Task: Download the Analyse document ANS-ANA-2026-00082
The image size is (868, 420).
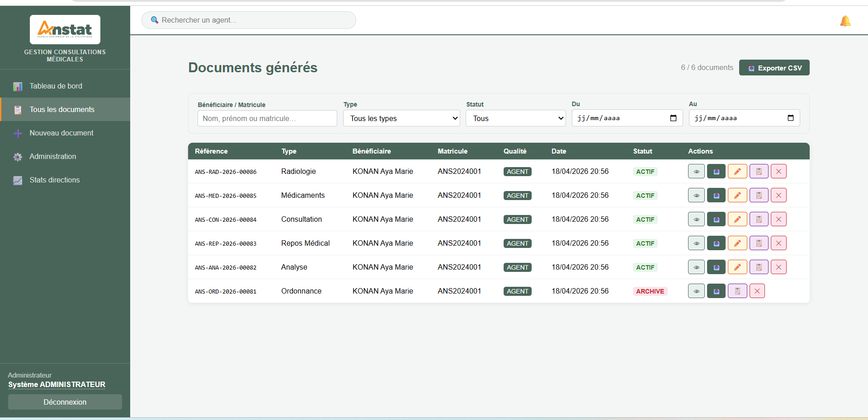Action: pos(716,267)
